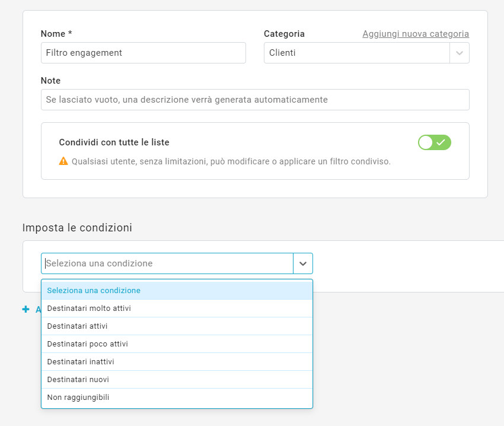Click the Condividi con tutte le liste label
The width and height of the screenshot is (504, 426).
tap(114, 142)
